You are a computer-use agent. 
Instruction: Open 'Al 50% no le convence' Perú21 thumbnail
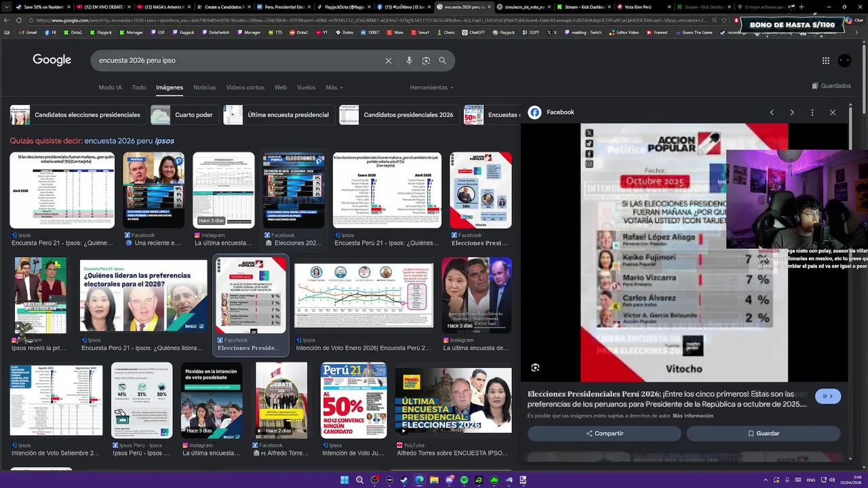(354, 400)
